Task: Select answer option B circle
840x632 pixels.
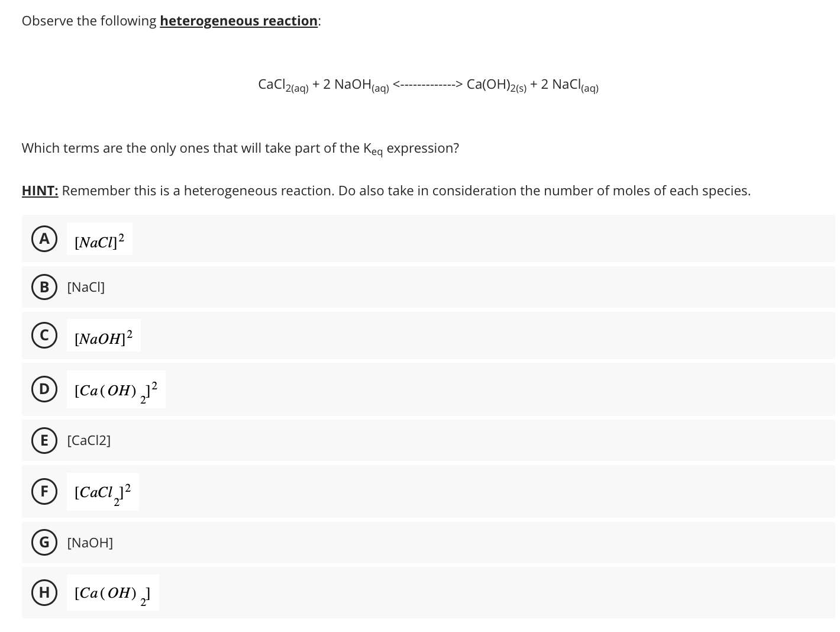Action: click(x=44, y=287)
